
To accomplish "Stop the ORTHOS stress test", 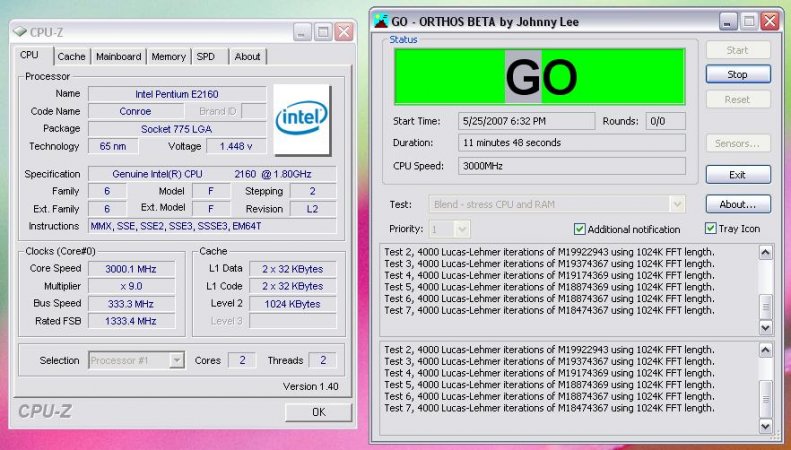I will [x=738, y=75].
